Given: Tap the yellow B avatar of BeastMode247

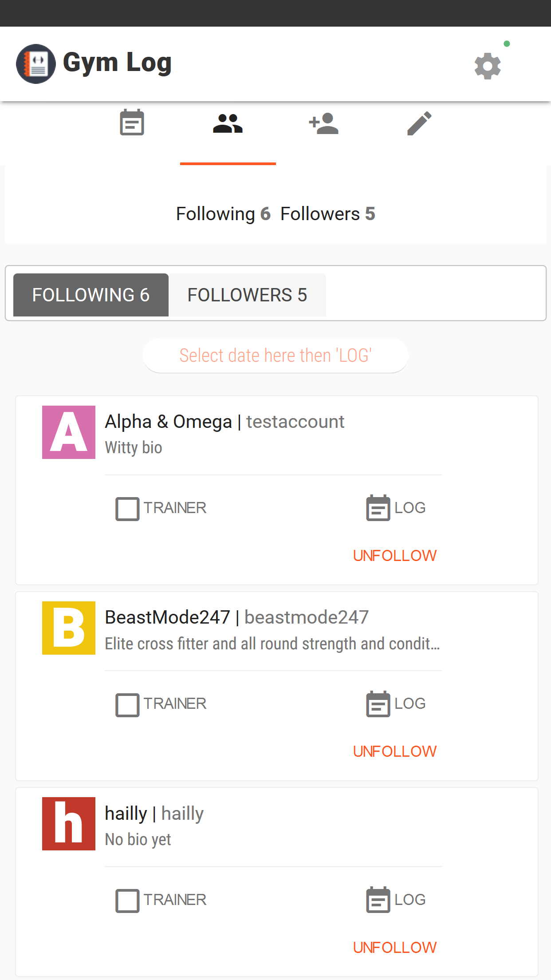Looking at the screenshot, I should coord(69,628).
